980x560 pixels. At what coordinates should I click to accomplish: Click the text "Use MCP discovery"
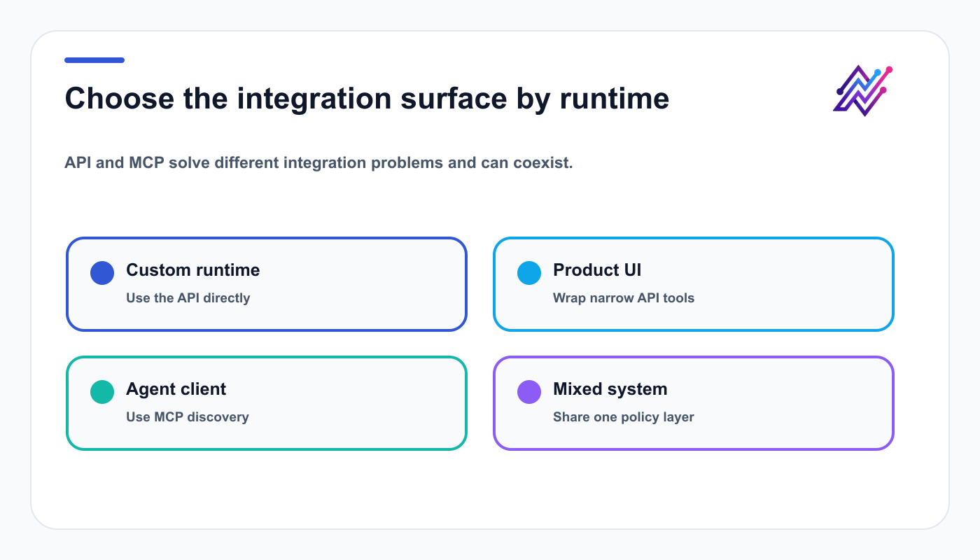[188, 417]
